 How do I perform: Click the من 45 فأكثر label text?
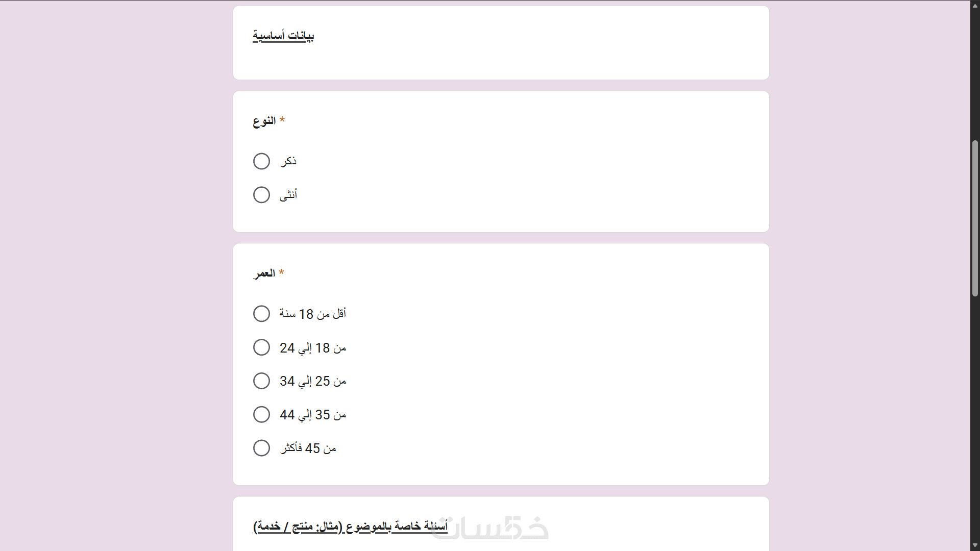click(x=308, y=448)
